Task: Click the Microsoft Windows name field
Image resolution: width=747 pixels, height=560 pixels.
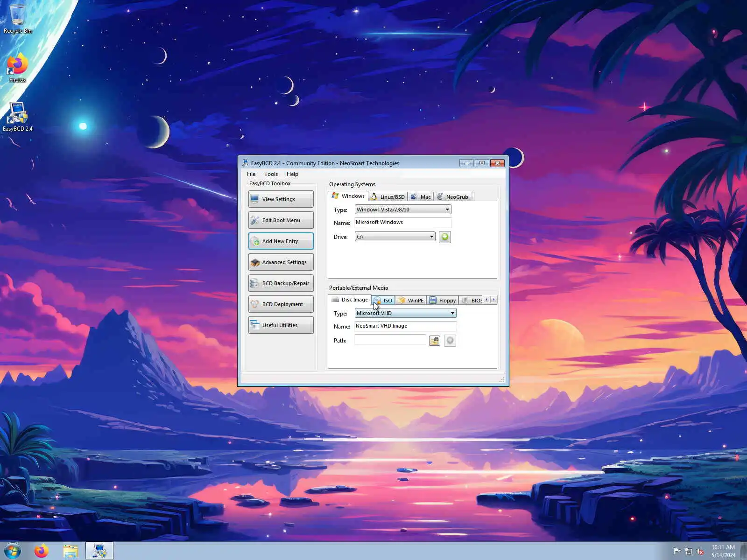Action: [403, 223]
